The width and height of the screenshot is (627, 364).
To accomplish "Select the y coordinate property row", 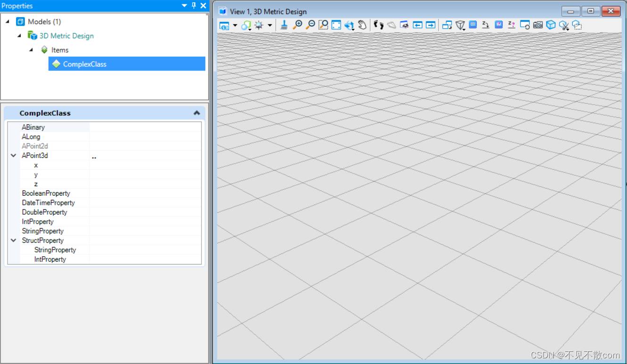I will point(105,174).
